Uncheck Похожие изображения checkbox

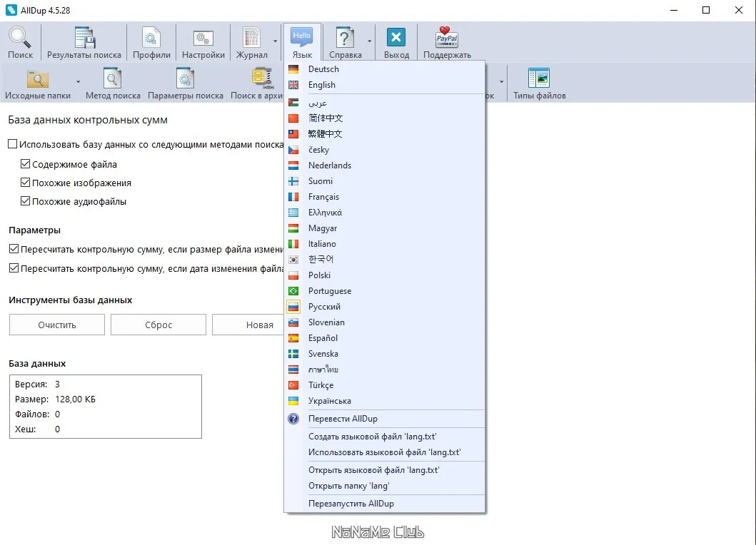[26, 183]
